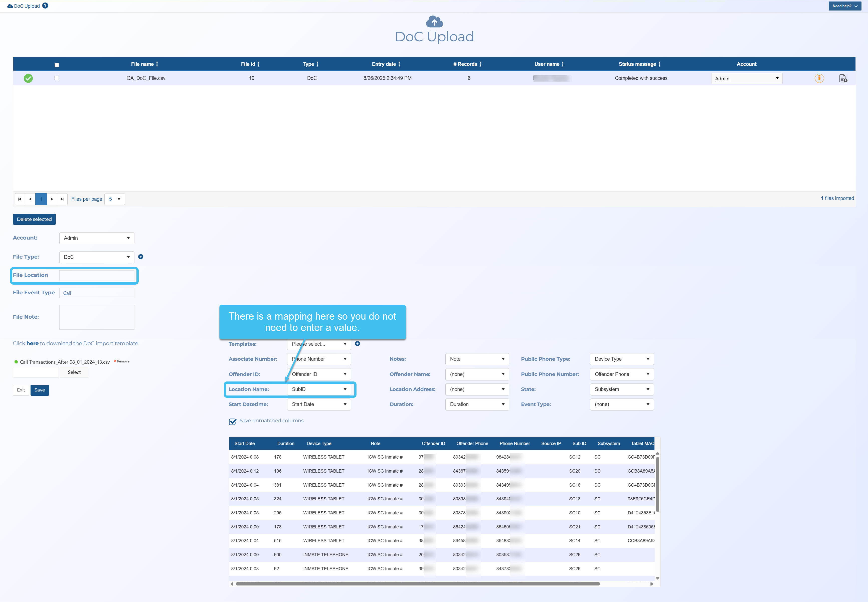Open the Location Name SubID dropdown
Viewport: 868px width, 602px height.
coord(319,389)
